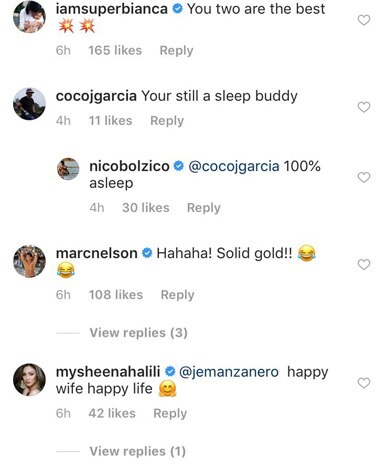This screenshot has height=470, width=378.
Task: Open cocojgarcia's avatar
Action: coord(29,104)
